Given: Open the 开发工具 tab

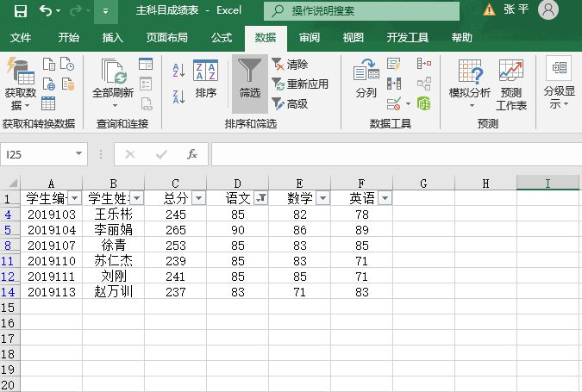Looking at the screenshot, I should click(408, 37).
